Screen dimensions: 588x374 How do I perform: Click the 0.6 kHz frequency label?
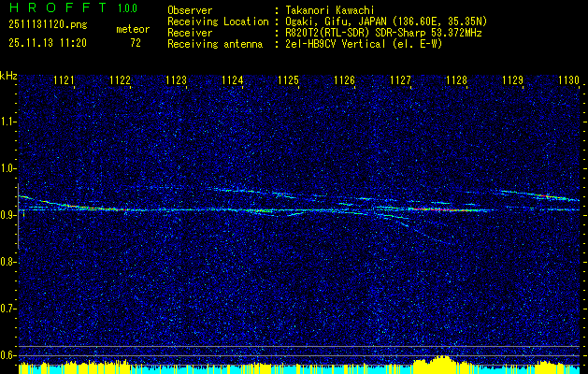7,355
